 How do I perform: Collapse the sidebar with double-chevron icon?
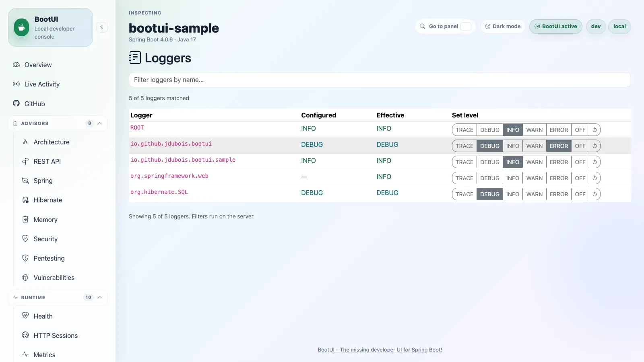pos(101,27)
